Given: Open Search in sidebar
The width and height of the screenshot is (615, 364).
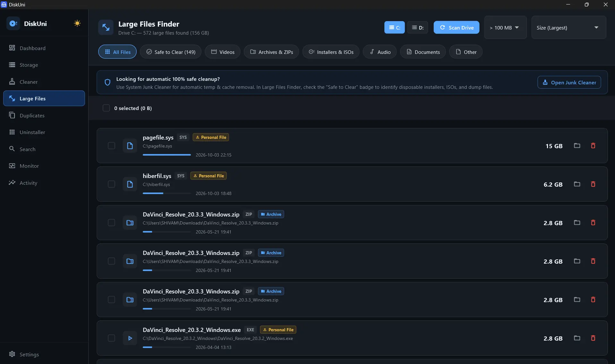Looking at the screenshot, I should tap(44, 149).
